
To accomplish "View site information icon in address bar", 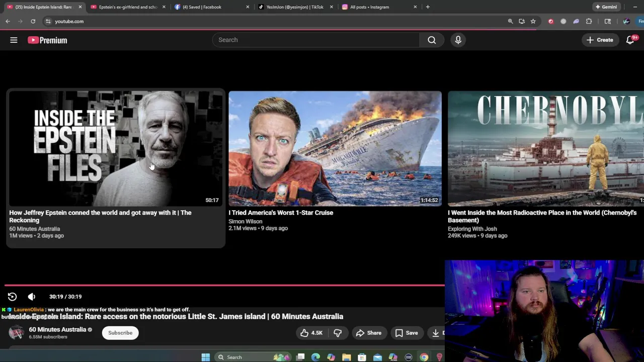I will pos(48,21).
